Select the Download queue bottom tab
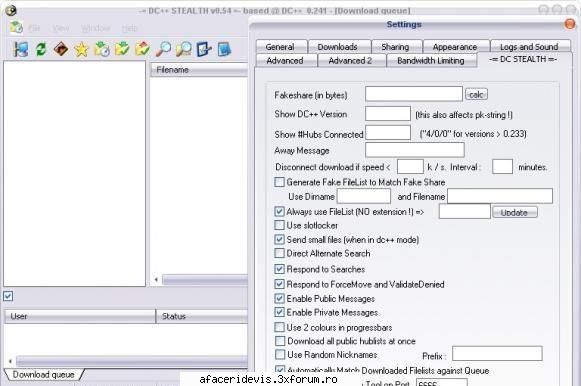 44,375
